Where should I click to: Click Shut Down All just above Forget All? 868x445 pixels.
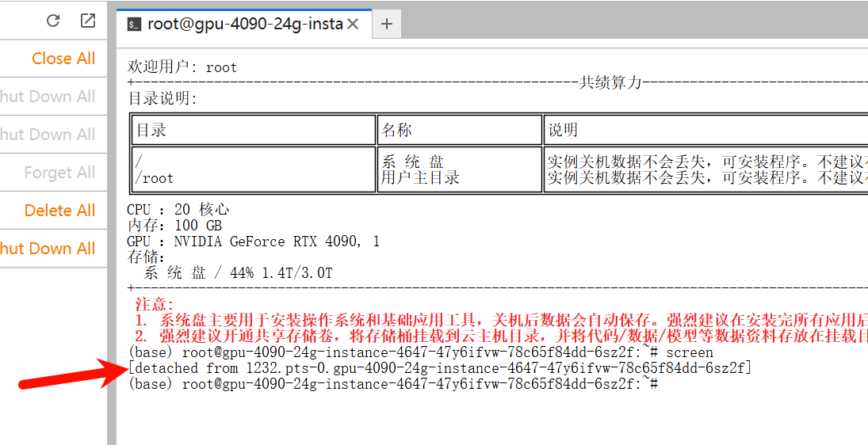(48, 135)
